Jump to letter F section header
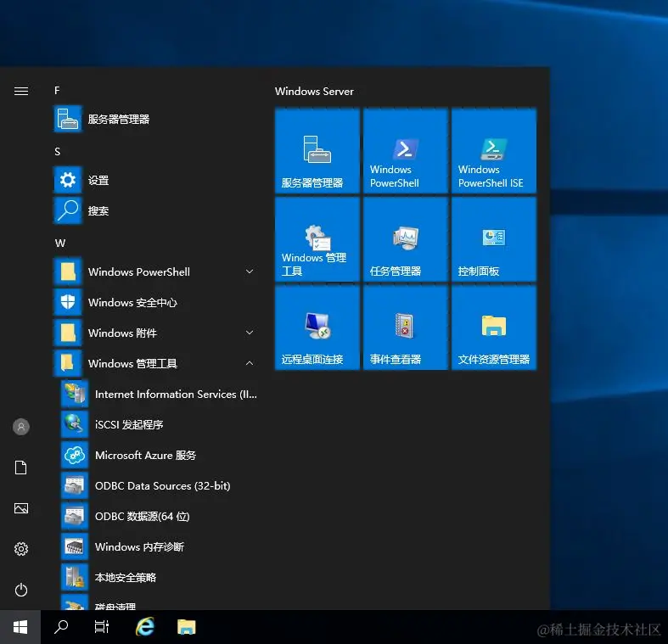Screen dimensions: 668x644 pyautogui.click(x=57, y=91)
